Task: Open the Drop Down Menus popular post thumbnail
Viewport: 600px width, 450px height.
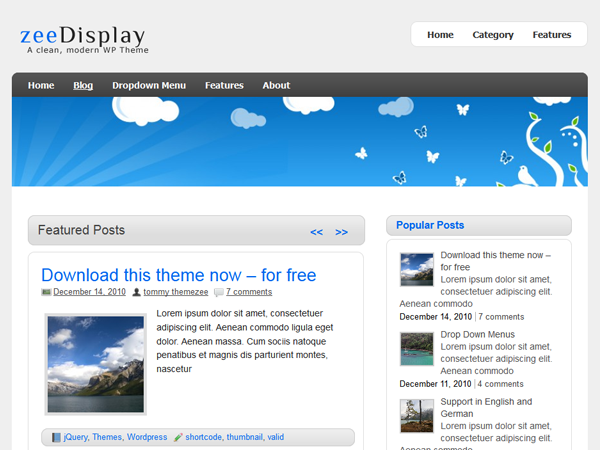Action: [417, 349]
